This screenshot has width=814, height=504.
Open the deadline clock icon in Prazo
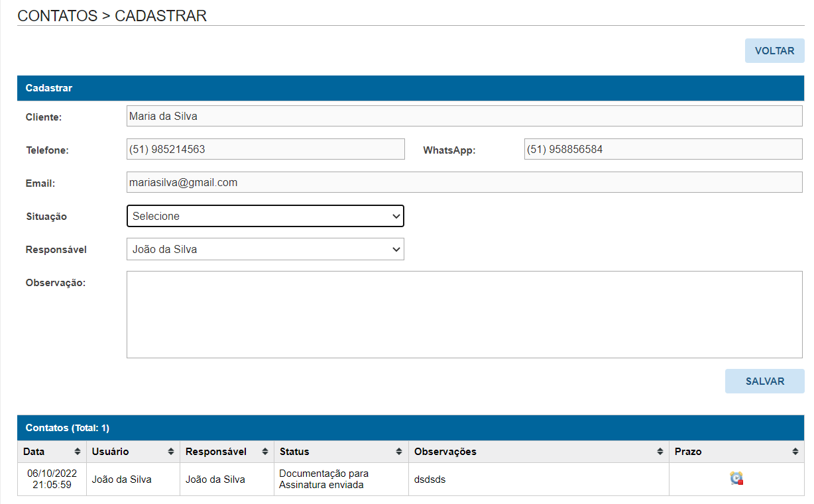(x=736, y=478)
